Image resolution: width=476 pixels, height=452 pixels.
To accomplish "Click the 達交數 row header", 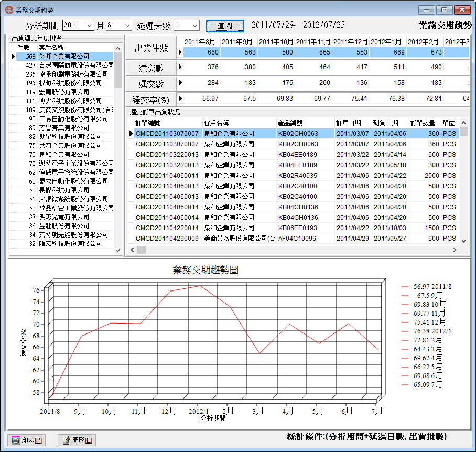I will click(151, 68).
